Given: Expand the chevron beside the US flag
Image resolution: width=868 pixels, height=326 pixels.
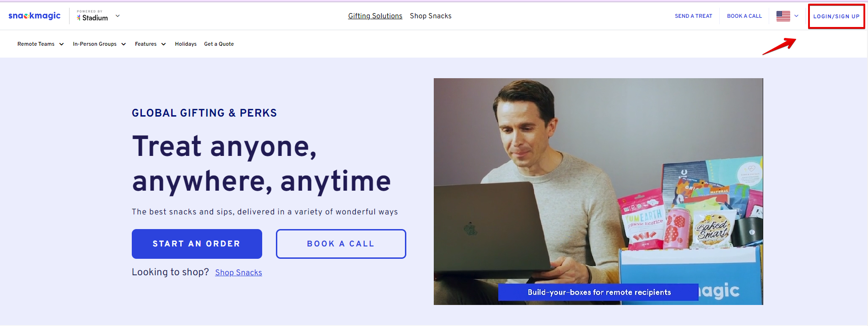Looking at the screenshot, I should 796,16.
